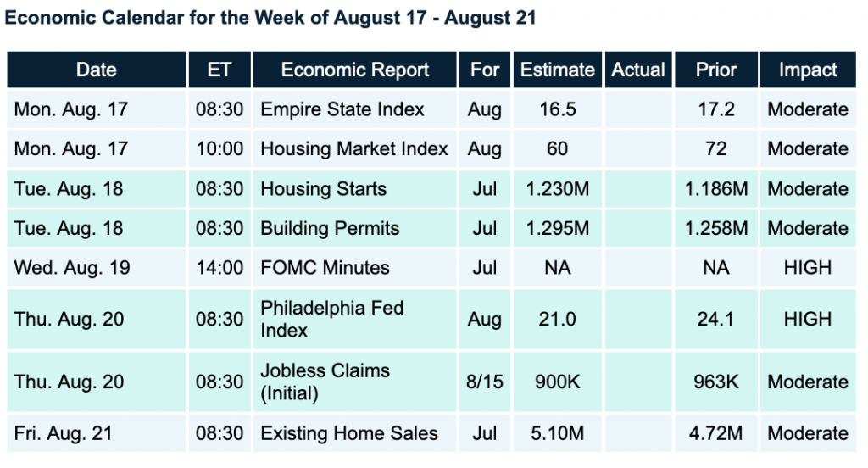The height and width of the screenshot is (468, 868).
Task: Click the Economic Report column header
Action: point(355,70)
